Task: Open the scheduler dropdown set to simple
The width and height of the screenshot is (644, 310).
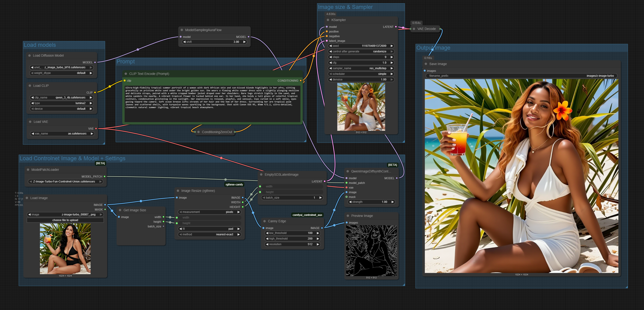Action: (361, 74)
